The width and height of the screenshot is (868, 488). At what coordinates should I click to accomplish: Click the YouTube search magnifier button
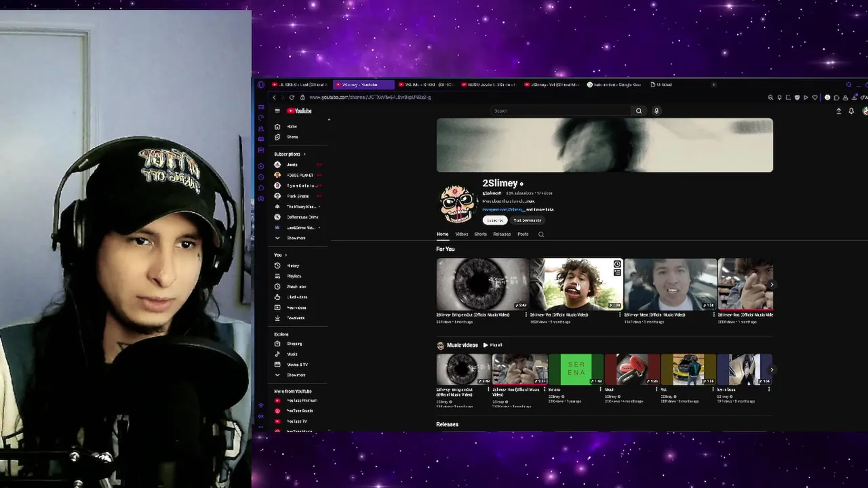point(638,111)
